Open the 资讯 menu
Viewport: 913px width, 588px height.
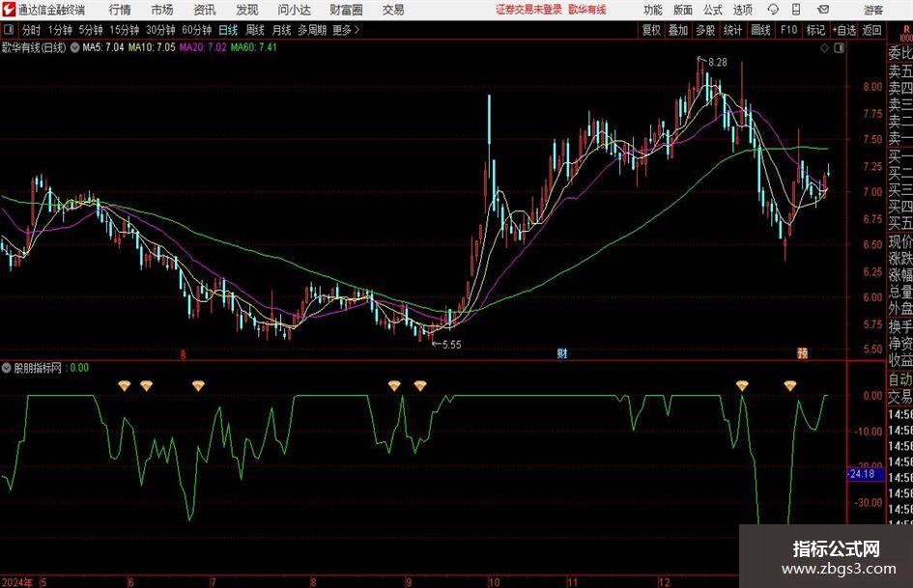205,10
